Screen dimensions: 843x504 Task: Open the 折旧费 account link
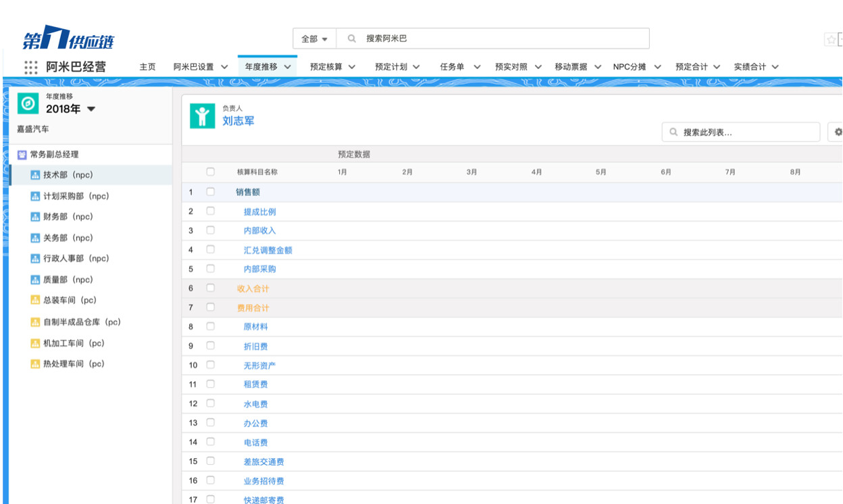(x=255, y=346)
